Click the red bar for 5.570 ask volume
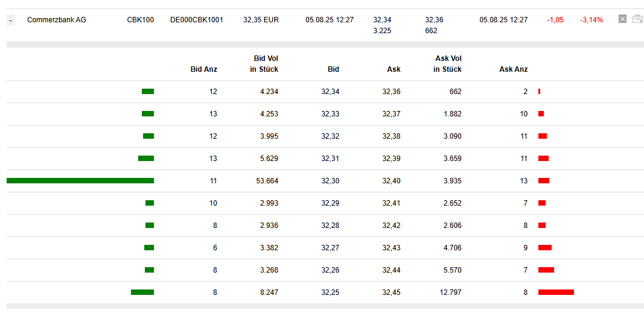The height and width of the screenshot is (313, 644). tap(546, 270)
